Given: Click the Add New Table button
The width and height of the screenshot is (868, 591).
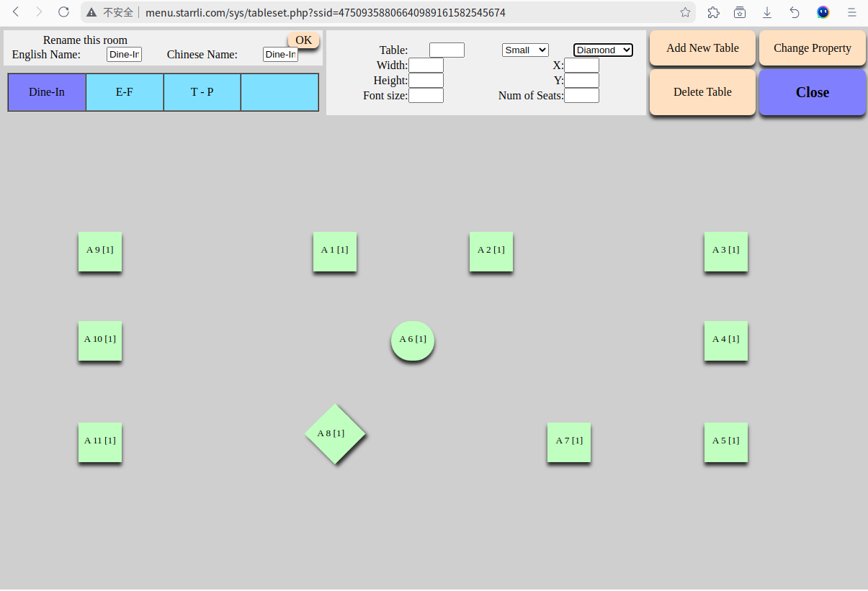Looking at the screenshot, I should (702, 48).
